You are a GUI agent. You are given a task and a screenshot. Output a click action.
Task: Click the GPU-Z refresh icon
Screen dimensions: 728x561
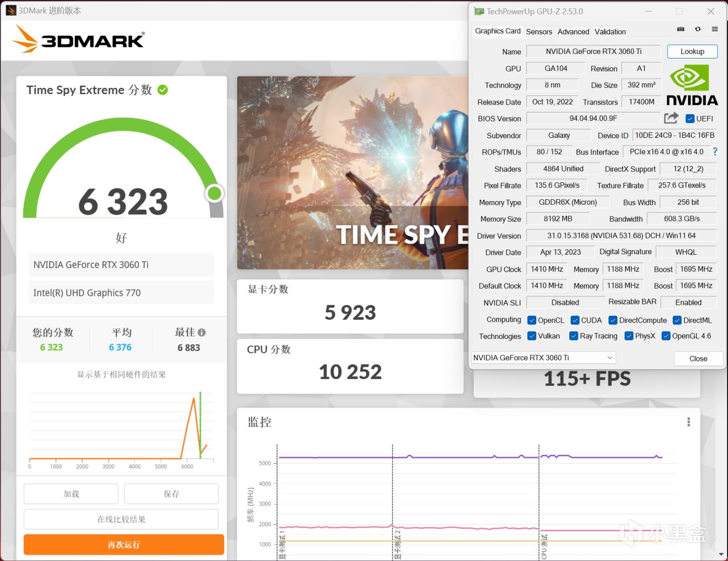pyautogui.click(x=698, y=29)
